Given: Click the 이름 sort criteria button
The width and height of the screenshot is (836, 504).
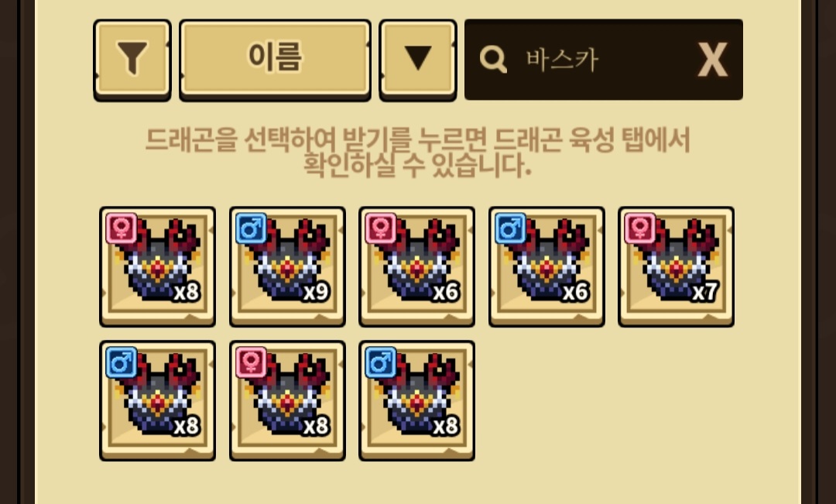Looking at the screenshot, I should [275, 60].
